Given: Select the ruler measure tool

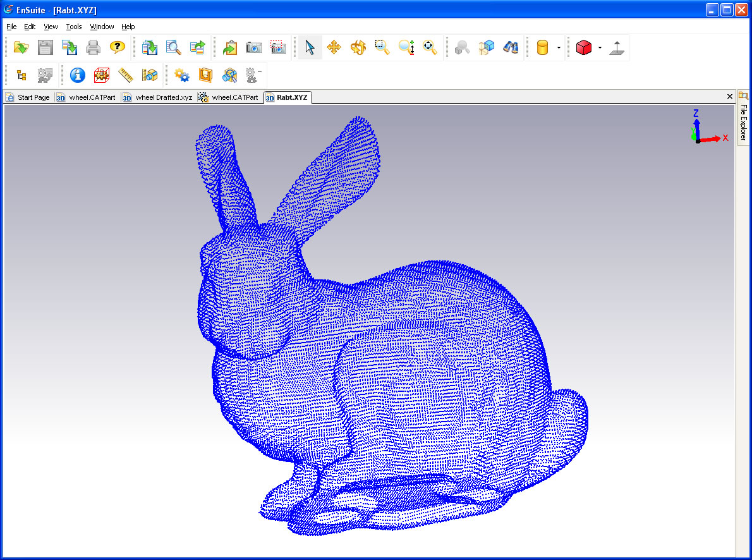Looking at the screenshot, I should [x=126, y=75].
